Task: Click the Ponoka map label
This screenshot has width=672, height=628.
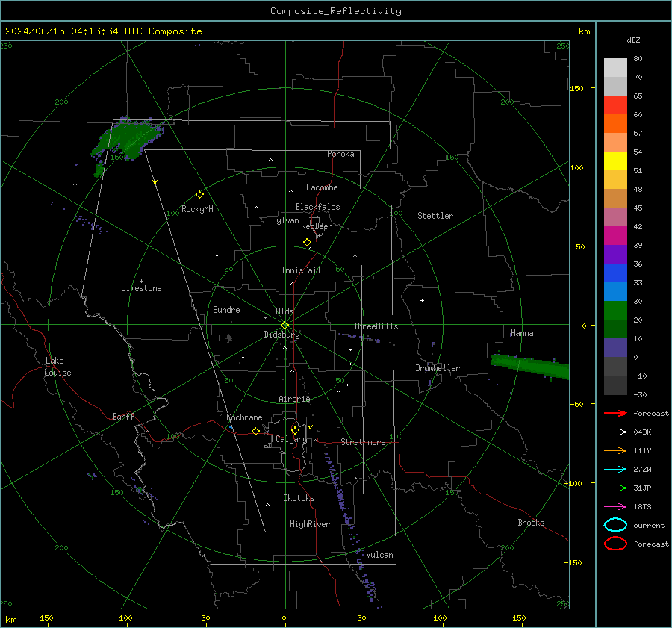Action: click(x=340, y=154)
